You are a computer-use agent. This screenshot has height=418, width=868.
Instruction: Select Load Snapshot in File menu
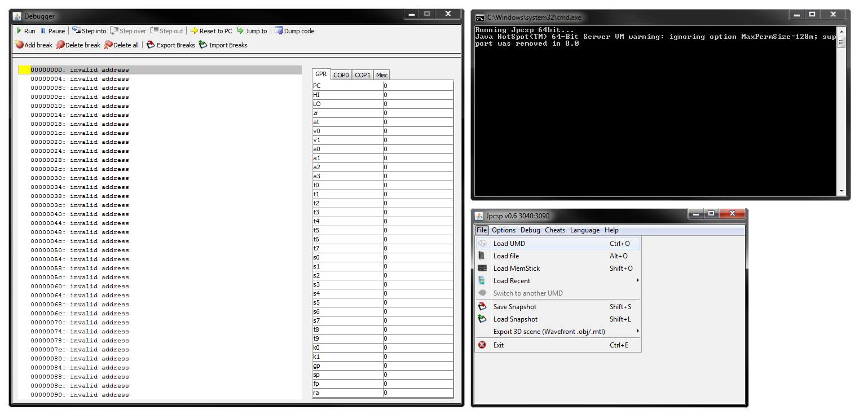(558, 319)
